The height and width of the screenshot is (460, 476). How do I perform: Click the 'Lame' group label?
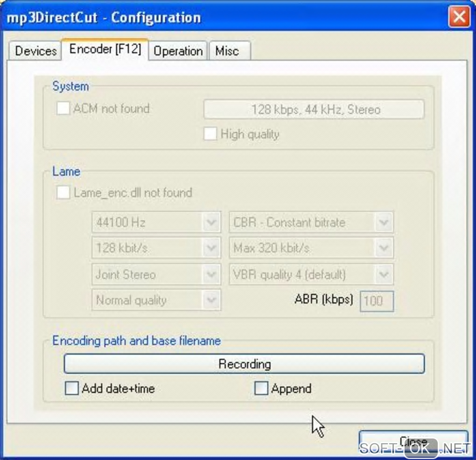pyautogui.click(x=66, y=171)
